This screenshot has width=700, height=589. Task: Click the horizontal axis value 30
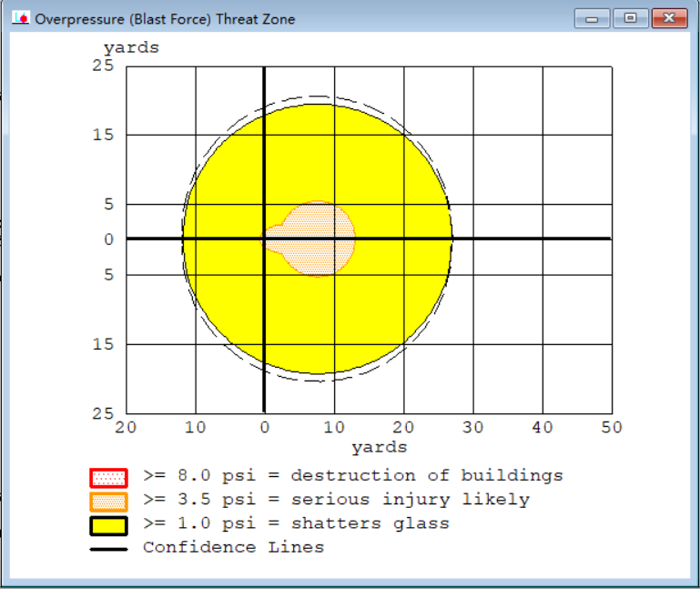472,427
